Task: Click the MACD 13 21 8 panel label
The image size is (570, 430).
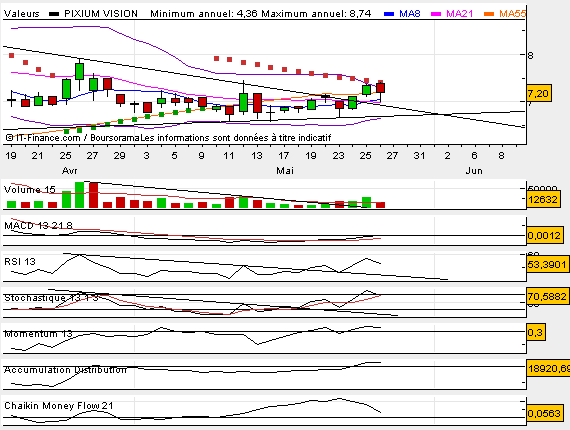Action: 38,225
